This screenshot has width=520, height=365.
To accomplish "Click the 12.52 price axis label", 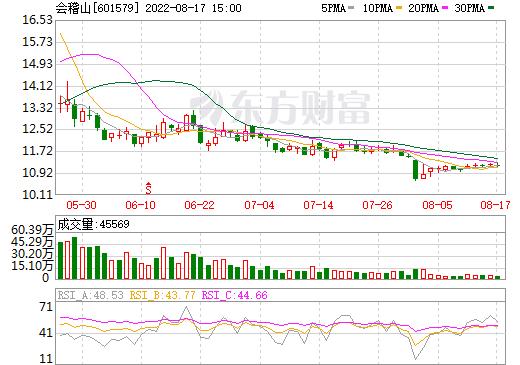I will [x=37, y=129].
